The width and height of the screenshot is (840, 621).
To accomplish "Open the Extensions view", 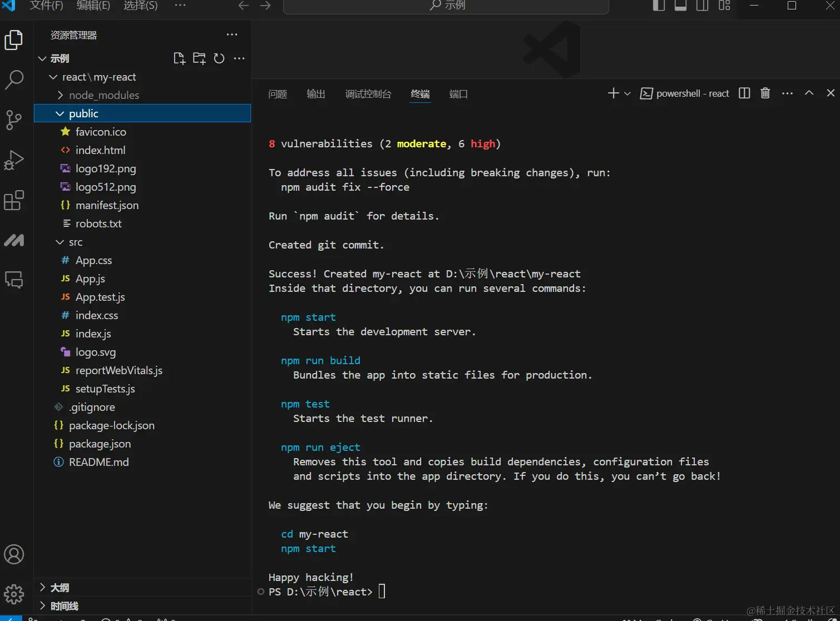I will 14,200.
